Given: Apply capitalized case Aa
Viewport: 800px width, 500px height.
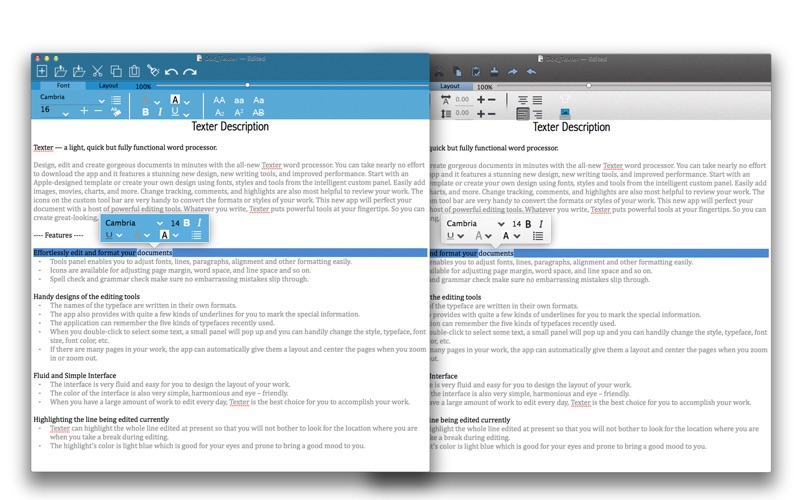Looking at the screenshot, I should click(x=259, y=100).
